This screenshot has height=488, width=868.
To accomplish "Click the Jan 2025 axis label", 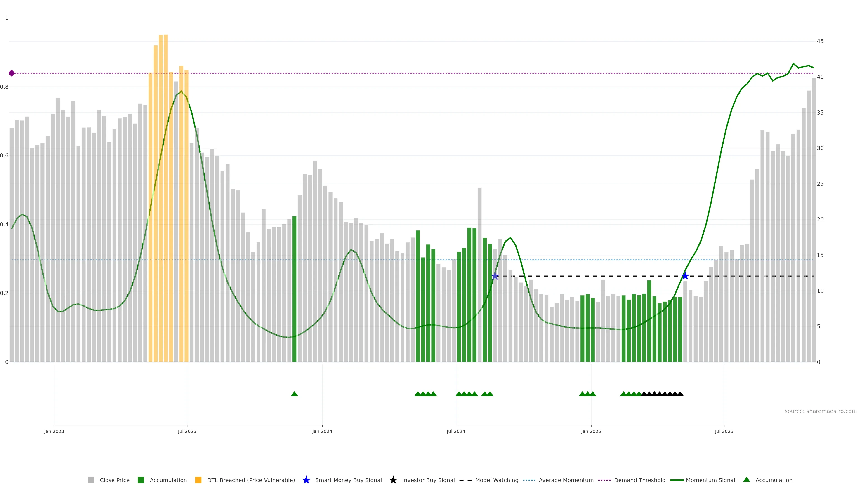I will 591,432.
